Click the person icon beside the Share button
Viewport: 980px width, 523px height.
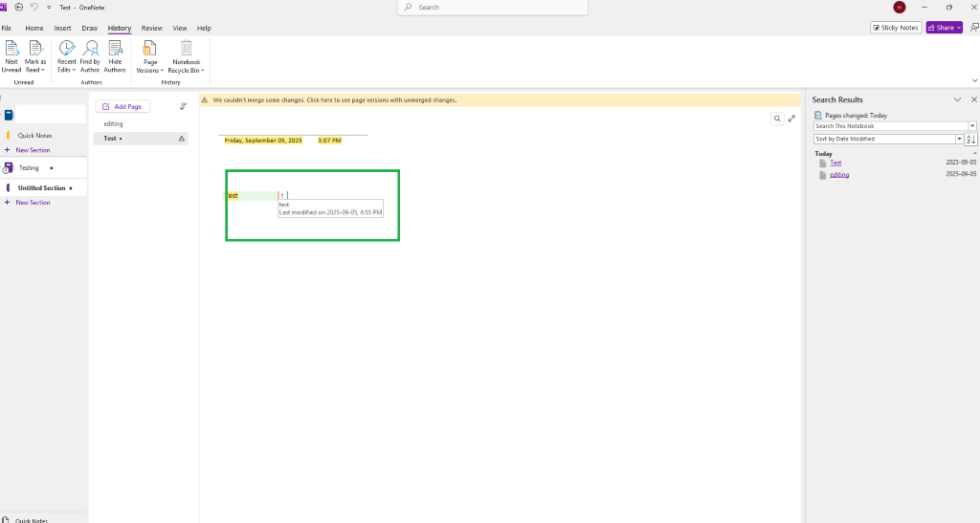coord(973,28)
